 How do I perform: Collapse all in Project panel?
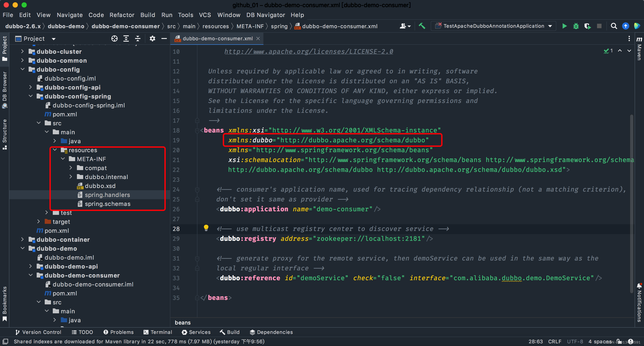[138, 38]
